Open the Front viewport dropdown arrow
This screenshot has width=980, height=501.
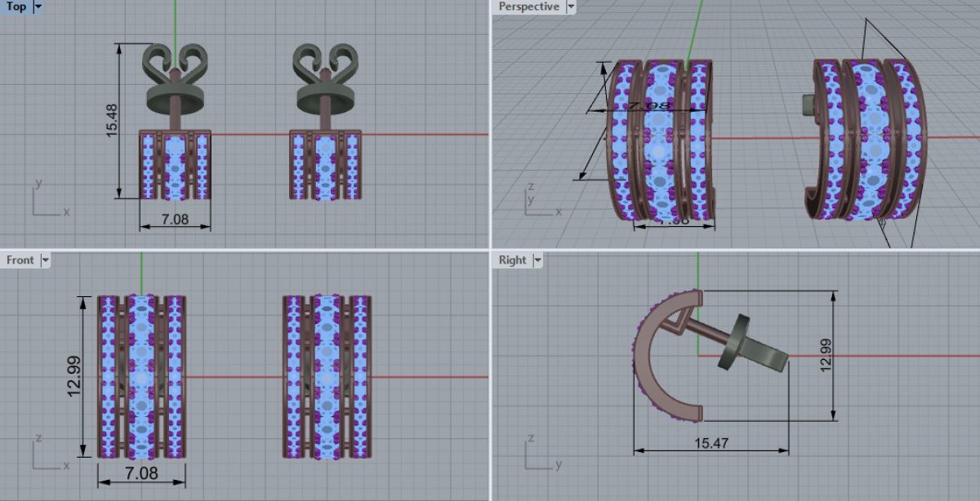[45, 260]
